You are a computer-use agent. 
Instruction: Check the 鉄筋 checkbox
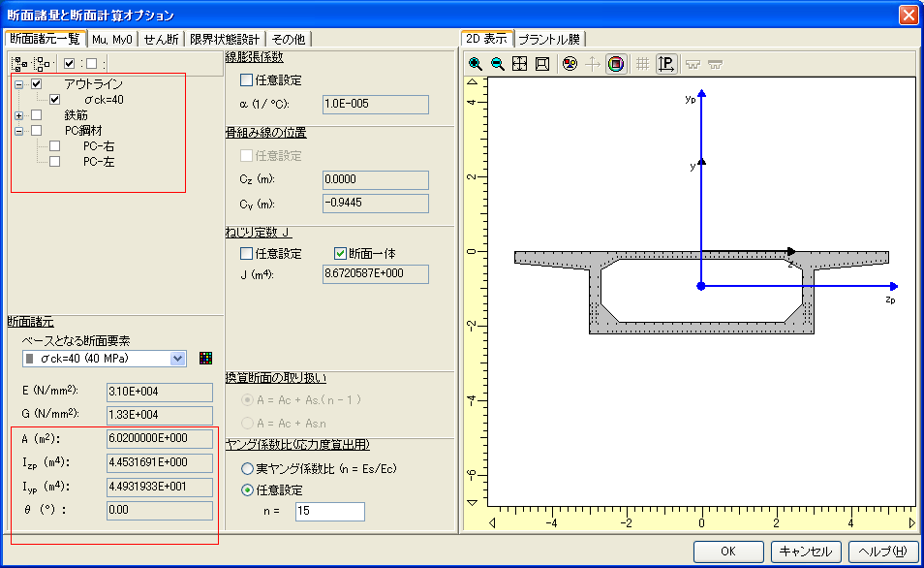point(37,114)
